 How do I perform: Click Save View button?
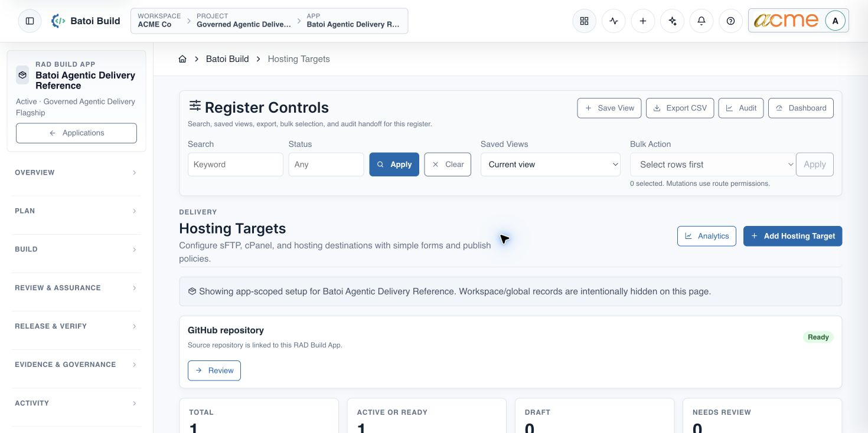coord(609,108)
